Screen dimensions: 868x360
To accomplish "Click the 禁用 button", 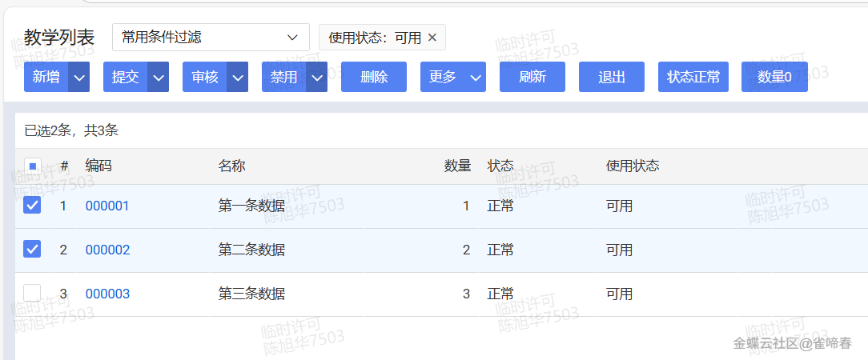I will 284,77.
